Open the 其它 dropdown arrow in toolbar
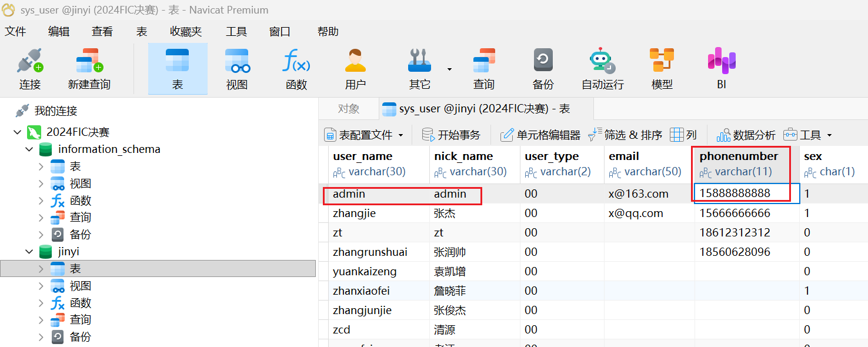The width and height of the screenshot is (868, 347). point(449,69)
